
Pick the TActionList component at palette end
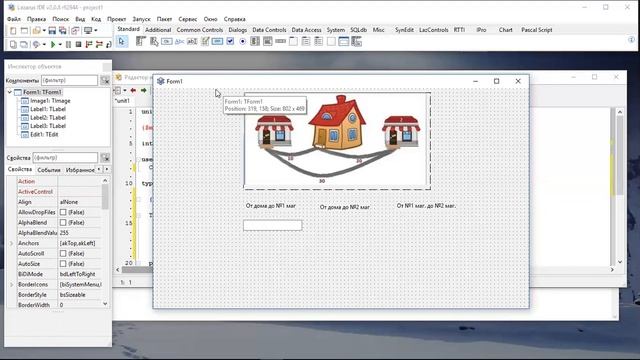tap(356, 41)
